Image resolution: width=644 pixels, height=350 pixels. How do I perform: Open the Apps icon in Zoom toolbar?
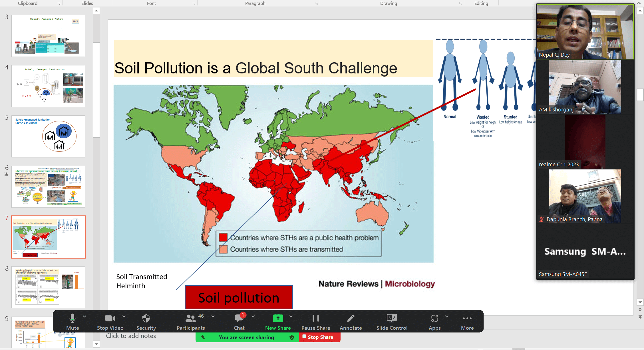click(x=434, y=318)
